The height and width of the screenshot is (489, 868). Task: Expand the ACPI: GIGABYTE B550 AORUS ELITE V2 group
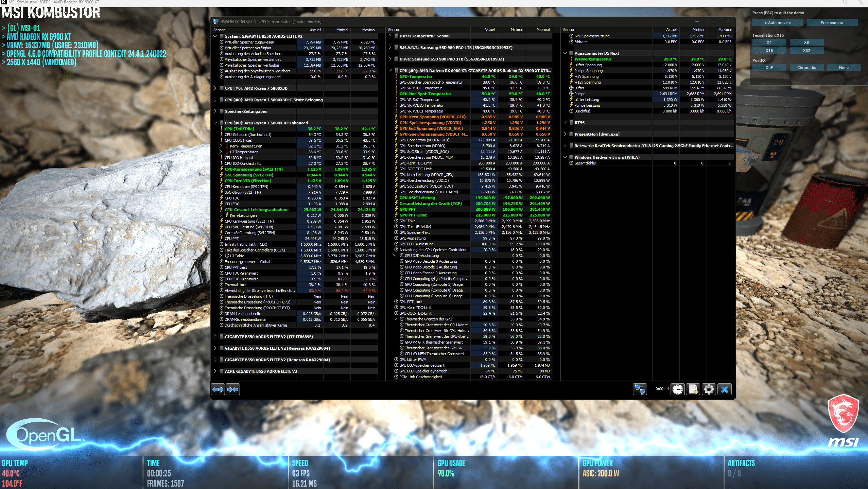215,371
